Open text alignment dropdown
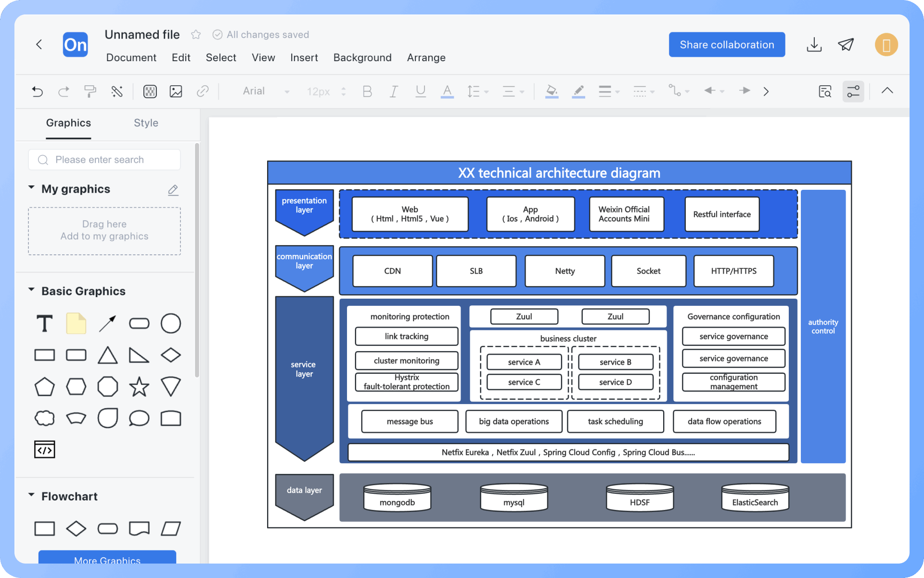The height and width of the screenshot is (578, 924). [513, 91]
